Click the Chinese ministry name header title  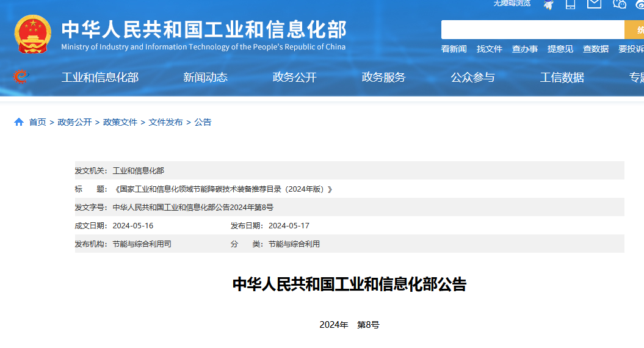point(204,29)
